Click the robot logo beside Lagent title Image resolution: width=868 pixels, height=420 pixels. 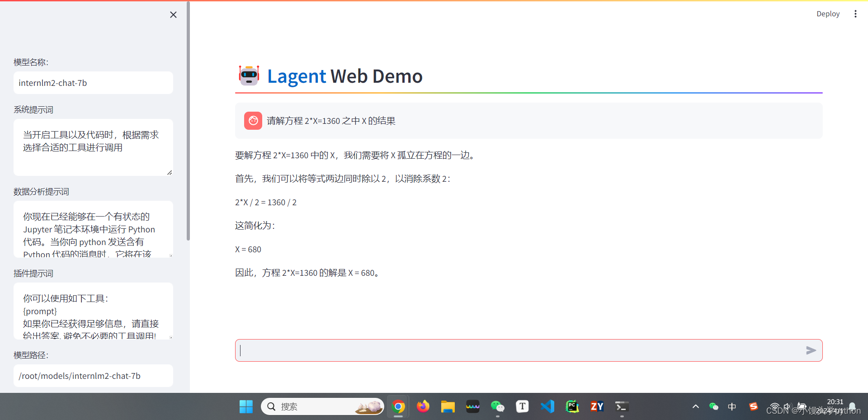click(x=249, y=76)
